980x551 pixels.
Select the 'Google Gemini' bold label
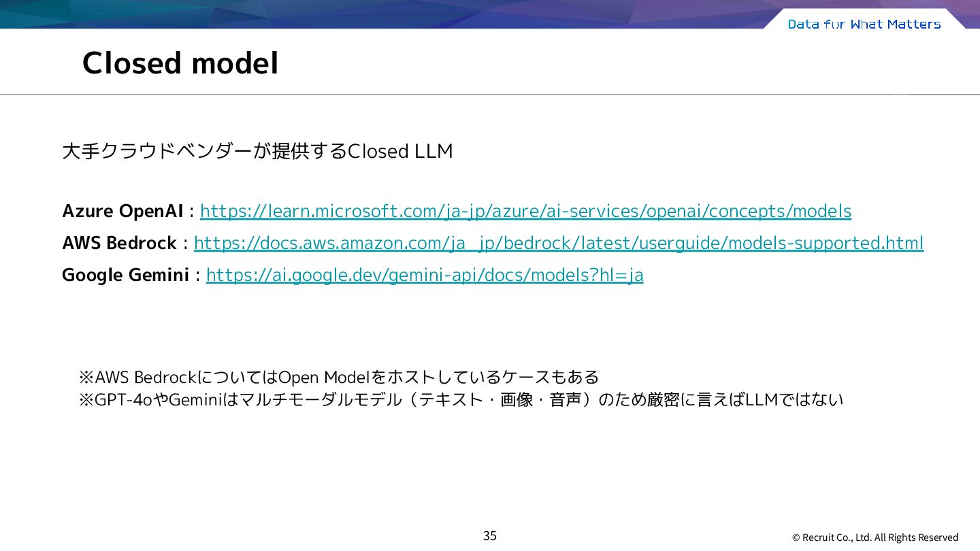[125, 275]
